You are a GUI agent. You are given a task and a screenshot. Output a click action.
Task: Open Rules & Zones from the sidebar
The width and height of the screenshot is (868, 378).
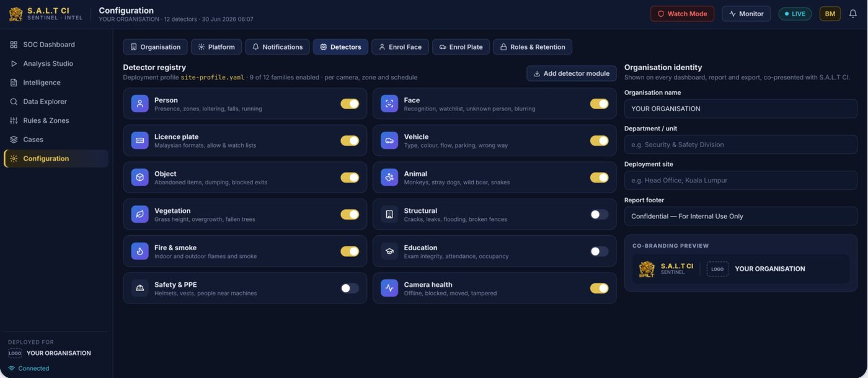56,120
